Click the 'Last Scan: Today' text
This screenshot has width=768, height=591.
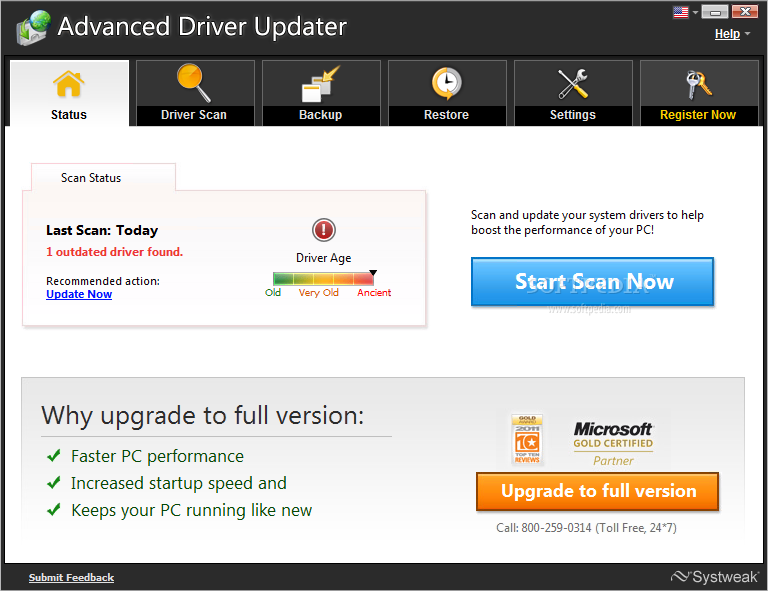tap(102, 230)
